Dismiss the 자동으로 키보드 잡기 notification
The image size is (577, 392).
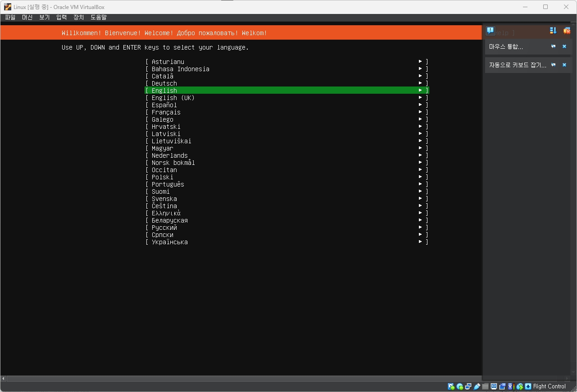(x=564, y=65)
